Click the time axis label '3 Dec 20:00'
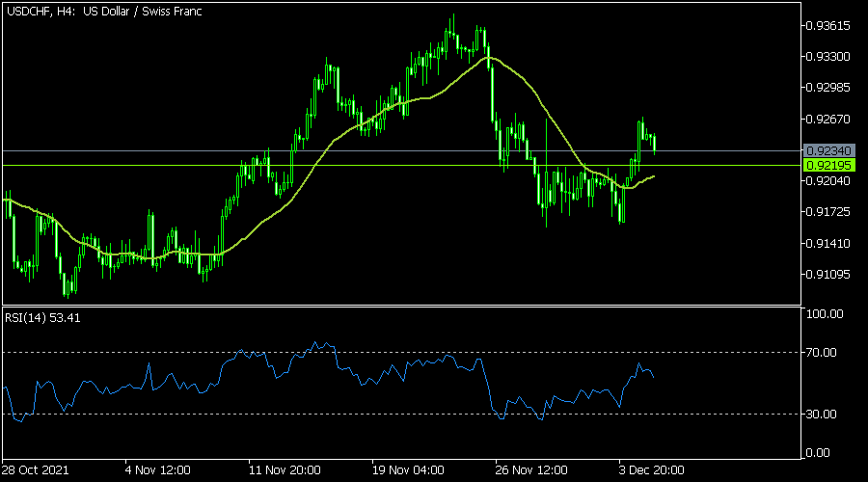868x482 pixels. (652, 470)
